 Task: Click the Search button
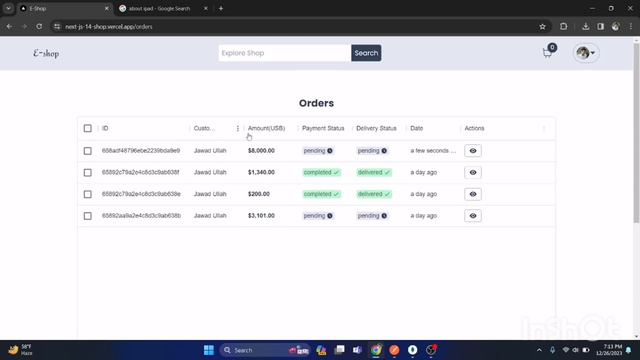pyautogui.click(x=366, y=53)
